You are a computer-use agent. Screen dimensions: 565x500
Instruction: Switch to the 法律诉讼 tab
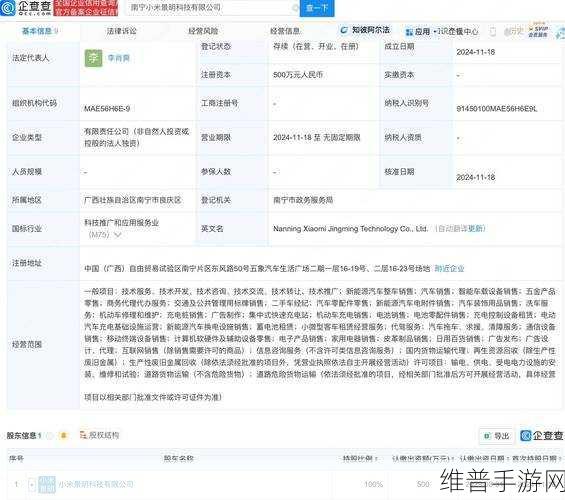click(121, 31)
